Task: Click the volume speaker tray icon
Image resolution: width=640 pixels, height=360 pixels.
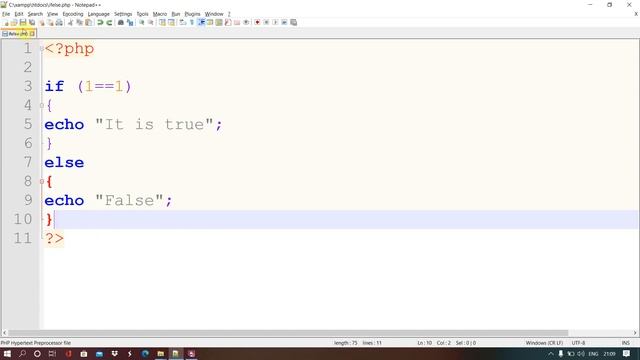Action: 580,353
